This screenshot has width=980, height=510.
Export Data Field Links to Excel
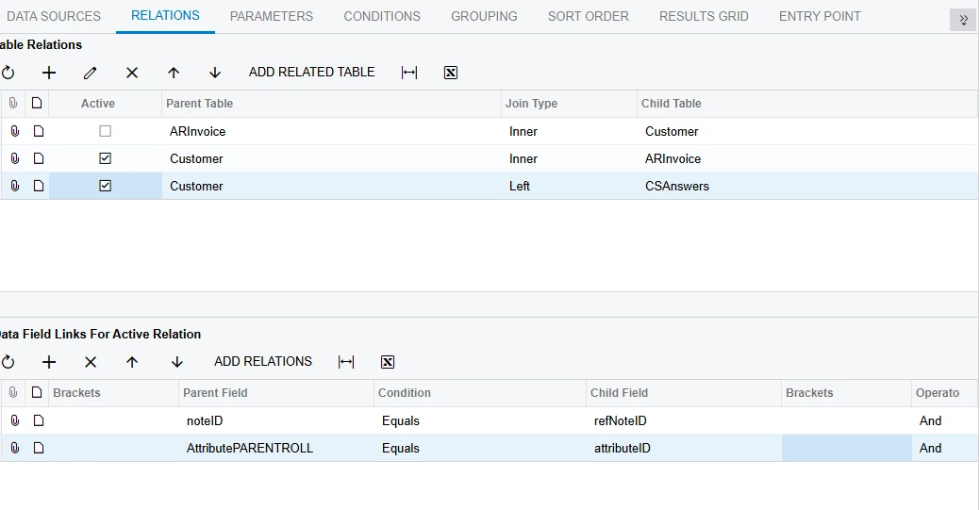[x=388, y=362]
